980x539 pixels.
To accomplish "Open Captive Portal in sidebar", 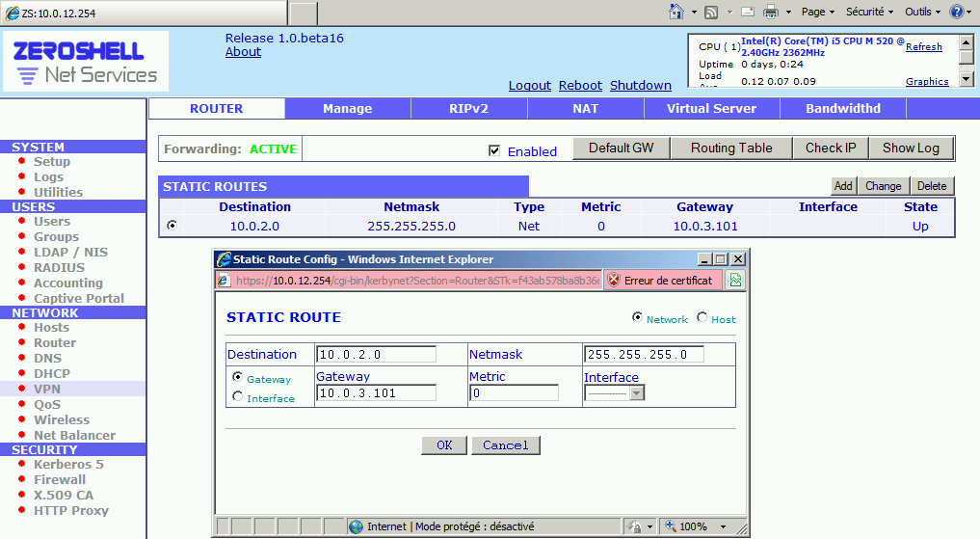I will (79, 299).
